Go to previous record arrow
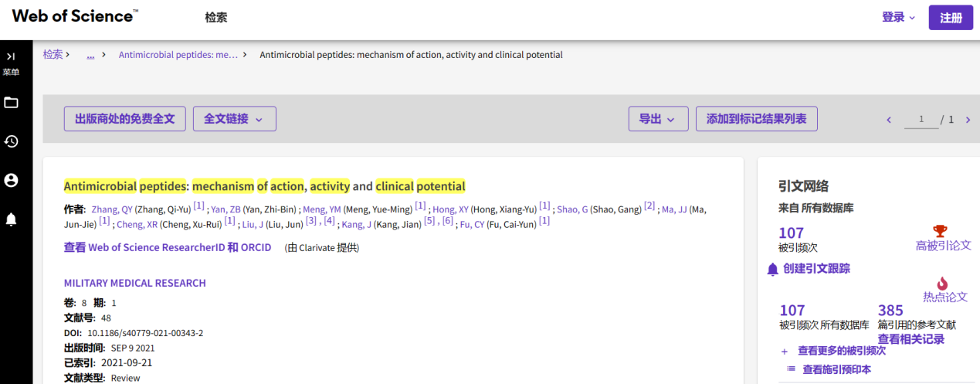This screenshot has height=384, width=980. point(889,120)
